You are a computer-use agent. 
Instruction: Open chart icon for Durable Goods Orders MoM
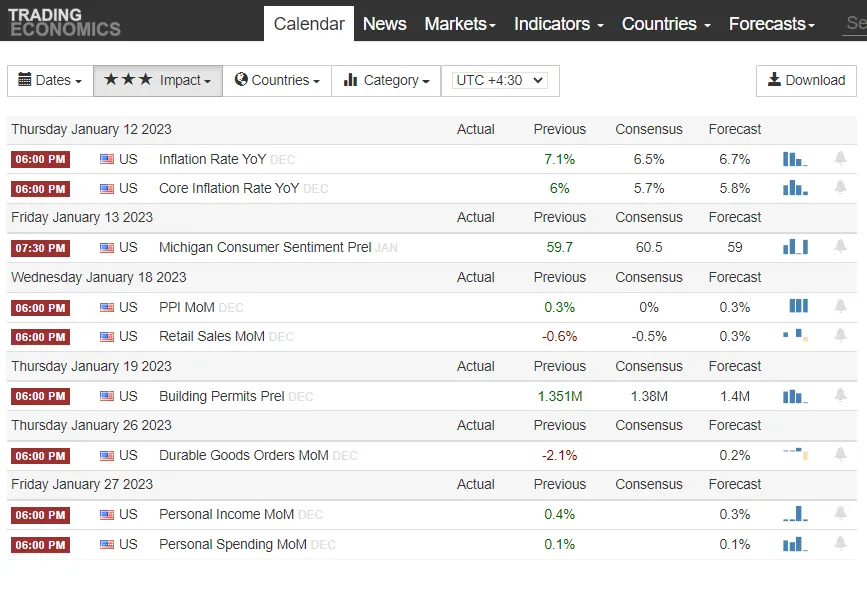(x=795, y=455)
